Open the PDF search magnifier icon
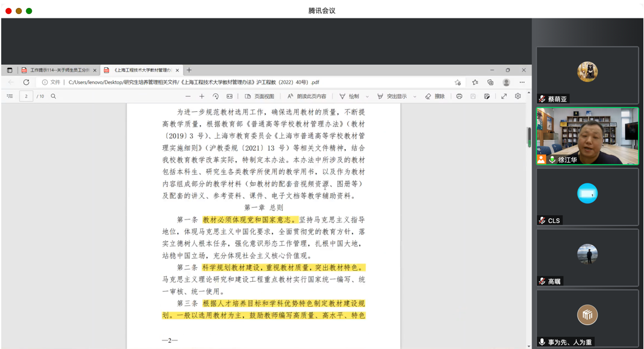644x349 pixels. tap(54, 97)
